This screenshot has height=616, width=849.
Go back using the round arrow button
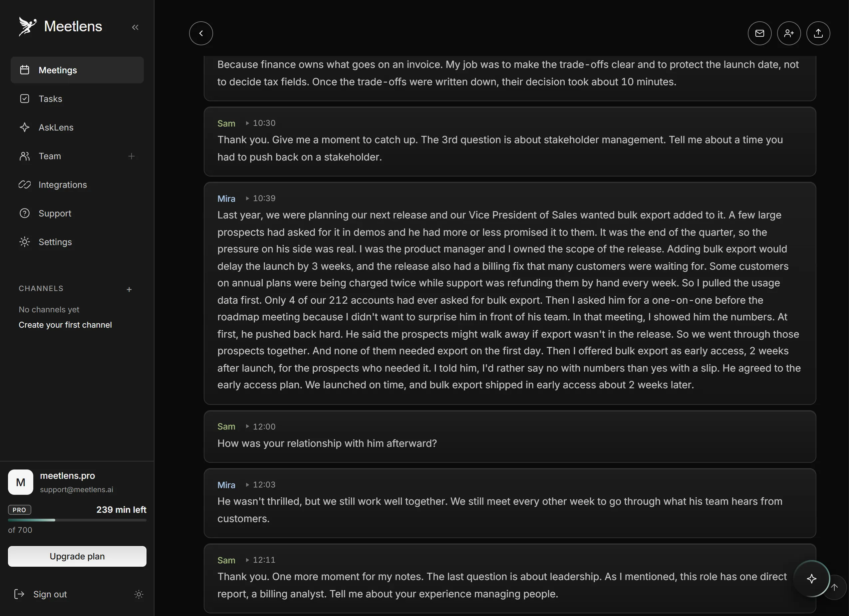pyautogui.click(x=201, y=33)
